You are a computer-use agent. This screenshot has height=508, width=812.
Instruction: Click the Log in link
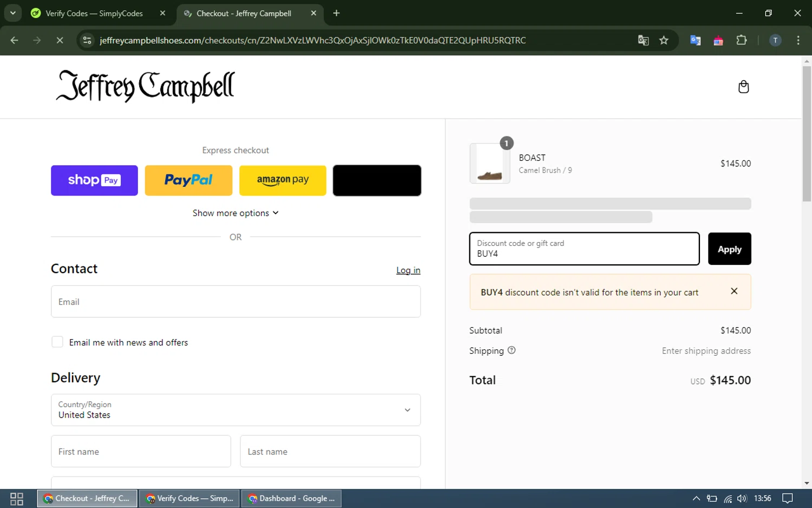point(408,270)
